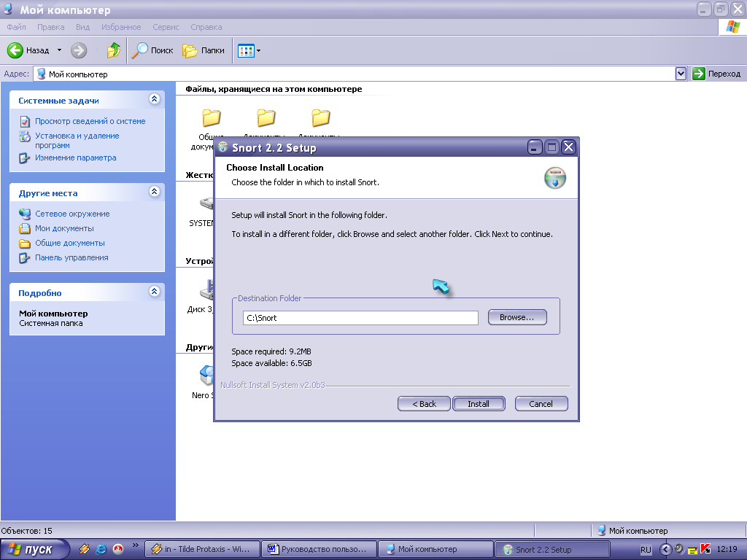Select the Диск 3,5 floppy icon
This screenshot has height=560, width=747.
tap(206, 289)
